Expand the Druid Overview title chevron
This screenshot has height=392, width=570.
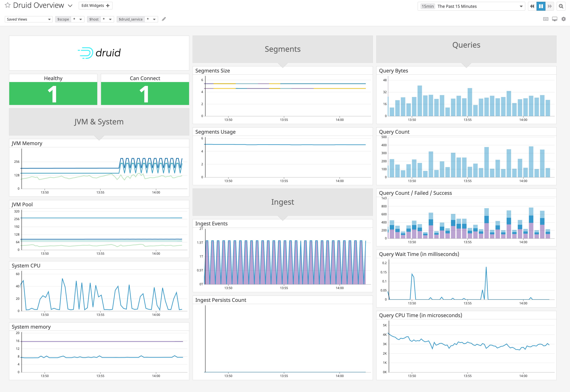pyautogui.click(x=70, y=5)
